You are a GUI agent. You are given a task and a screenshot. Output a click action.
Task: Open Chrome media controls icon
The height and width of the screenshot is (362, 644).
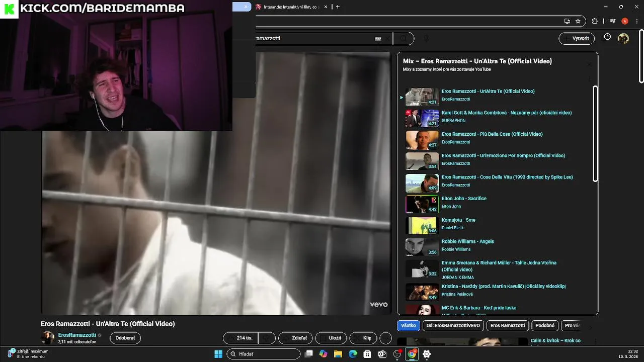pos(612,21)
